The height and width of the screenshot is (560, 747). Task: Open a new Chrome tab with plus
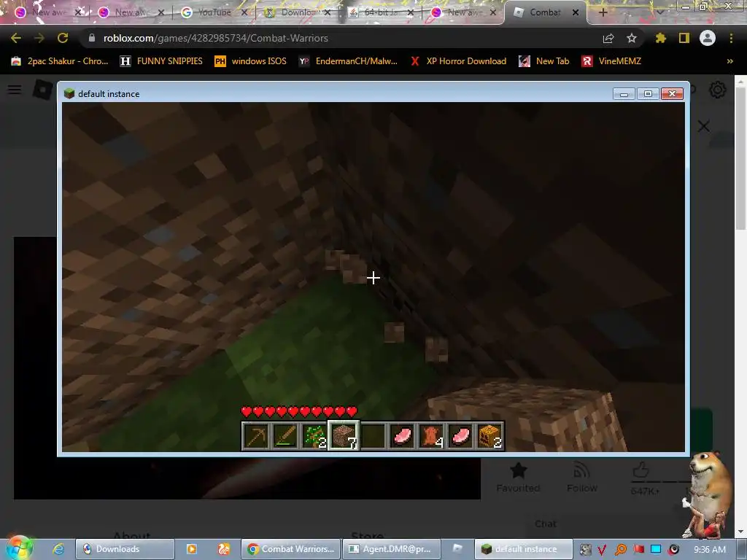click(x=603, y=12)
